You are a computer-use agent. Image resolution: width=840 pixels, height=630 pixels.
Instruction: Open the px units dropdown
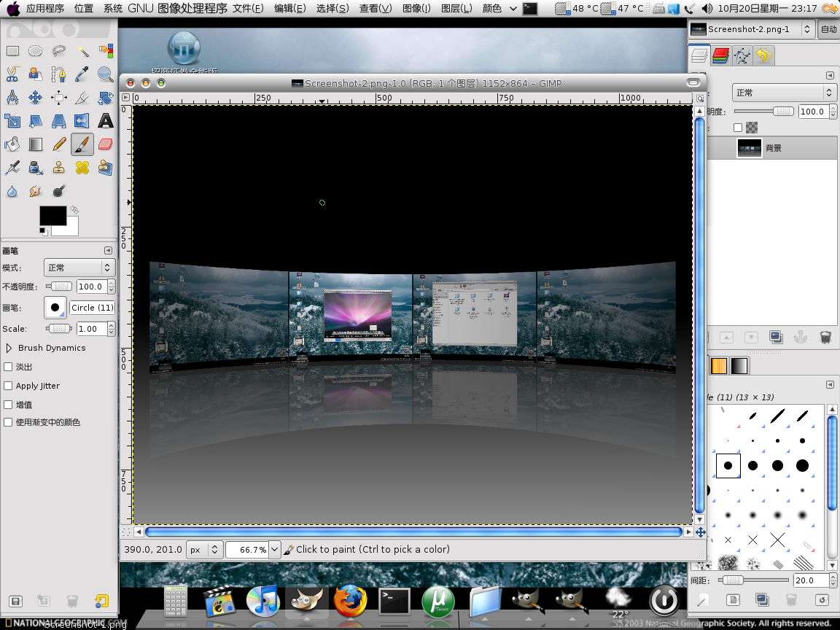[203, 550]
